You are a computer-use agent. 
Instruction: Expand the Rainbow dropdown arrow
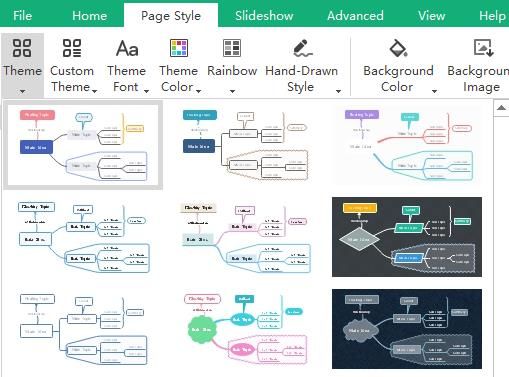(x=232, y=91)
